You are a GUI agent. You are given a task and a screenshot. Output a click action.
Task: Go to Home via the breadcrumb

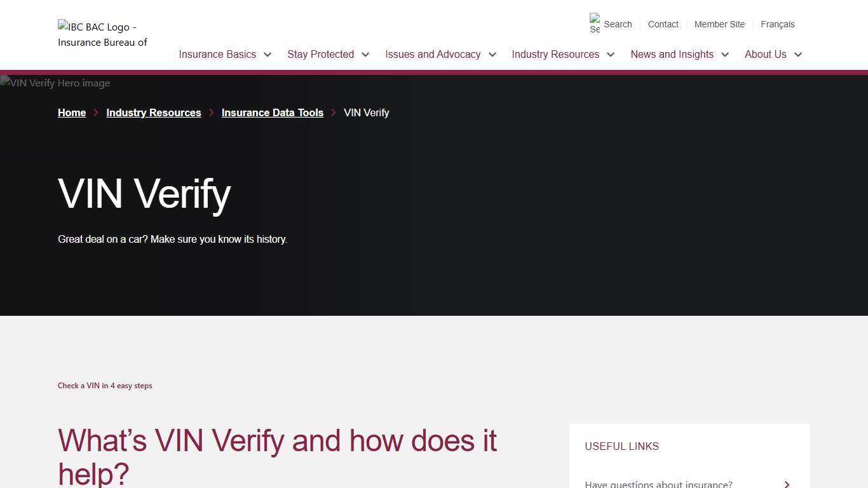72,112
